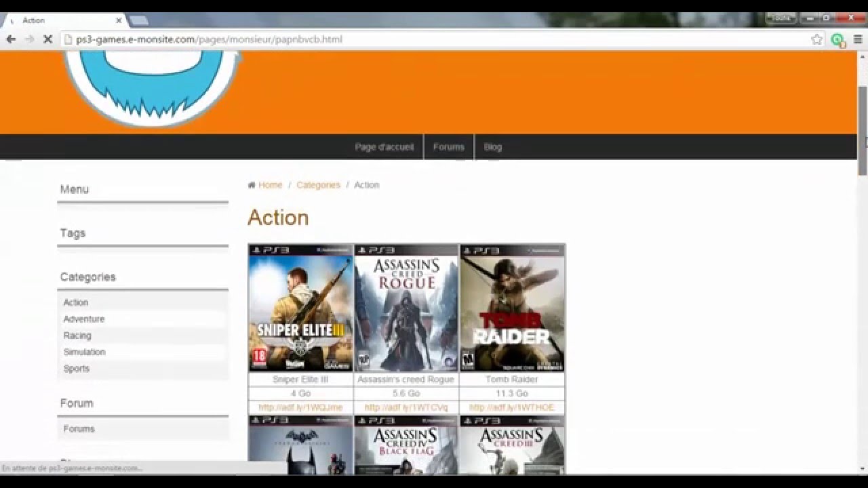Viewport: 868px width, 488px height.
Task: Click the Menu sidebar heading
Action: [x=75, y=189]
